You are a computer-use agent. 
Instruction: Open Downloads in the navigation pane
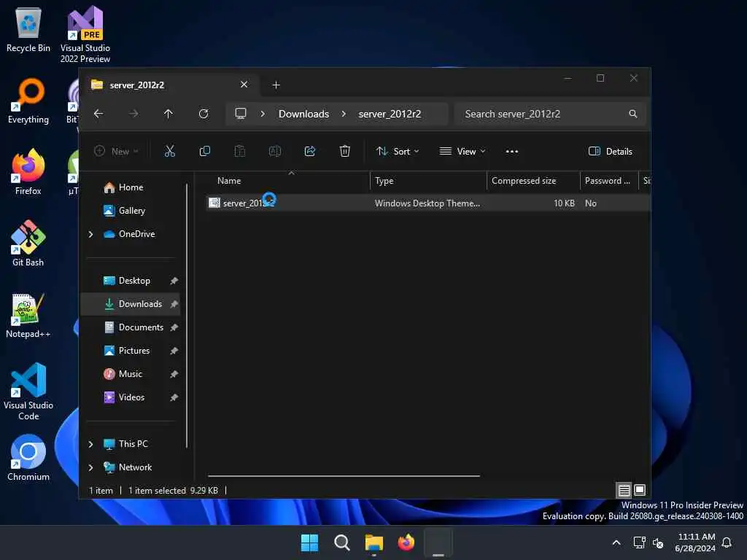(131, 304)
